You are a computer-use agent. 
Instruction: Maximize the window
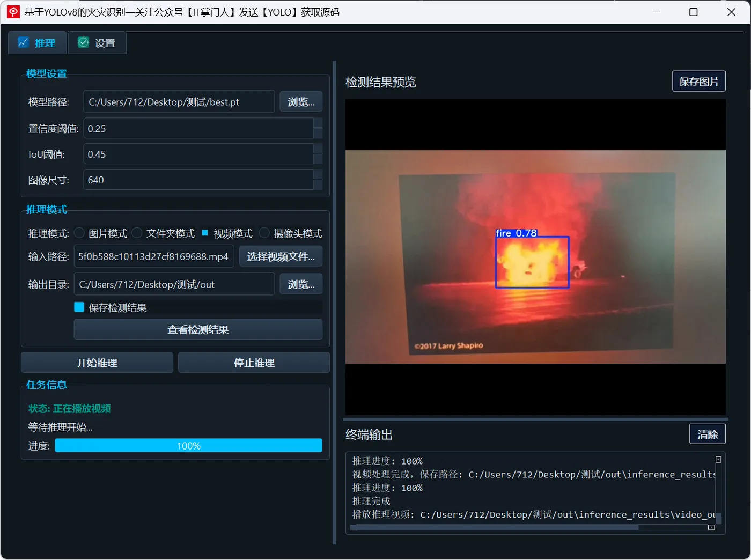click(x=694, y=12)
